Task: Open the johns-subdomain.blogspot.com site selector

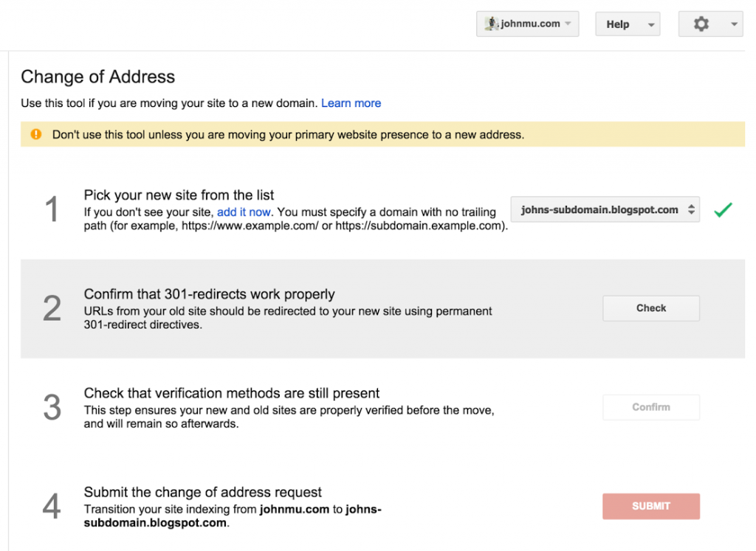Action: (605, 209)
